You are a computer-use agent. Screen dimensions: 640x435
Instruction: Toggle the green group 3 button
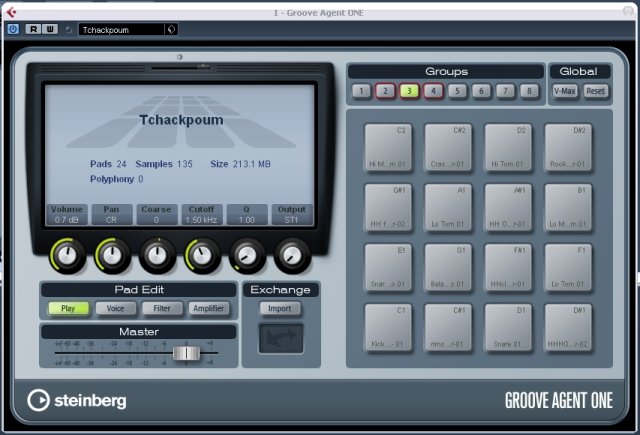[x=409, y=91]
